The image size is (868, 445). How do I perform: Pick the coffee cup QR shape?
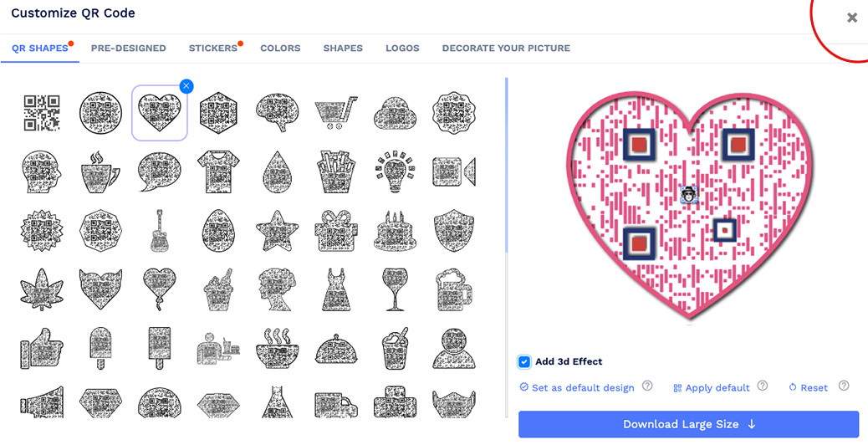[x=100, y=171]
